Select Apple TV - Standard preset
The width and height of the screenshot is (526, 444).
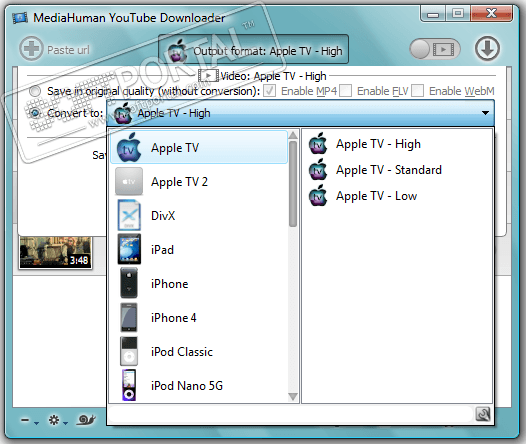point(397,170)
